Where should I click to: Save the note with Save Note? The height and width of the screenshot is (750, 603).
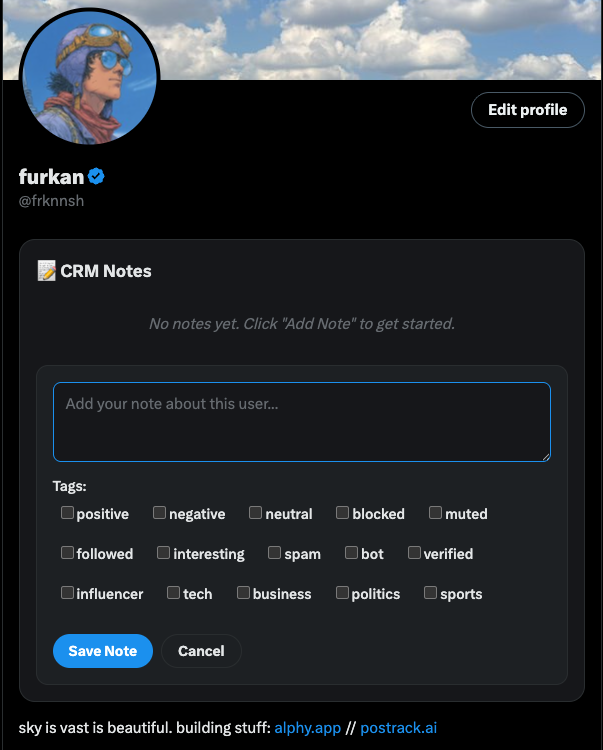[x=102, y=651]
